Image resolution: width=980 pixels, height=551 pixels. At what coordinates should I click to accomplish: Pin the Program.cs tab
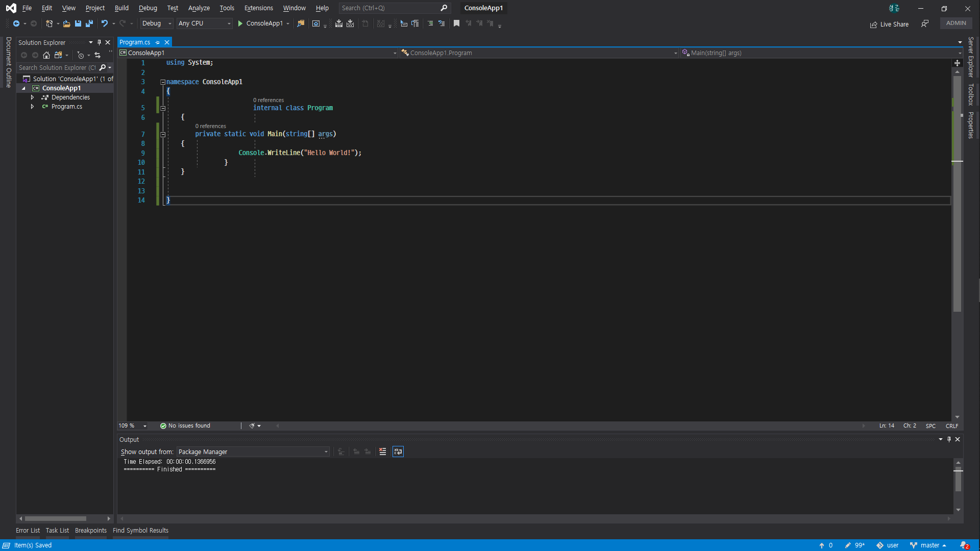(158, 42)
